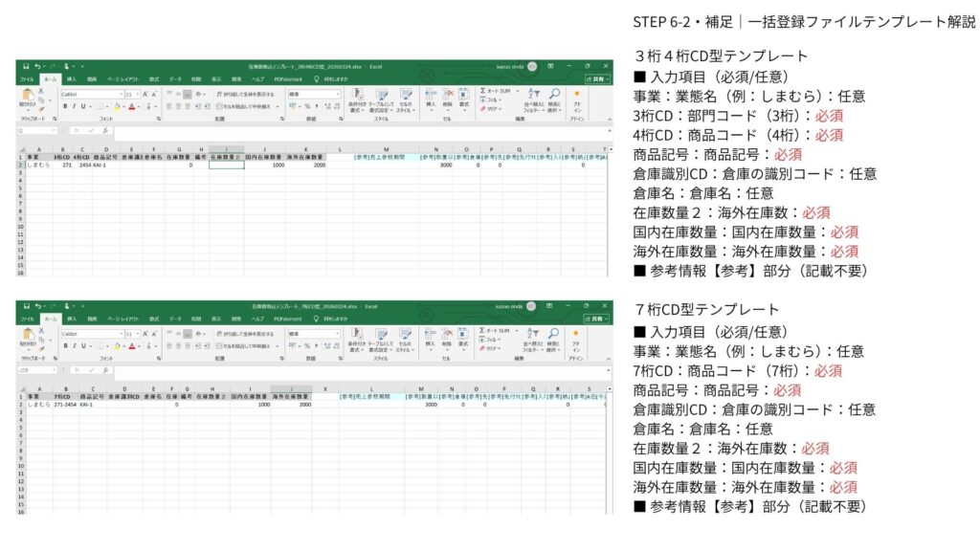Click the yellow fill color button in 3桁4桁CD型 workbook
This screenshot has width=980, height=551.
(x=117, y=106)
